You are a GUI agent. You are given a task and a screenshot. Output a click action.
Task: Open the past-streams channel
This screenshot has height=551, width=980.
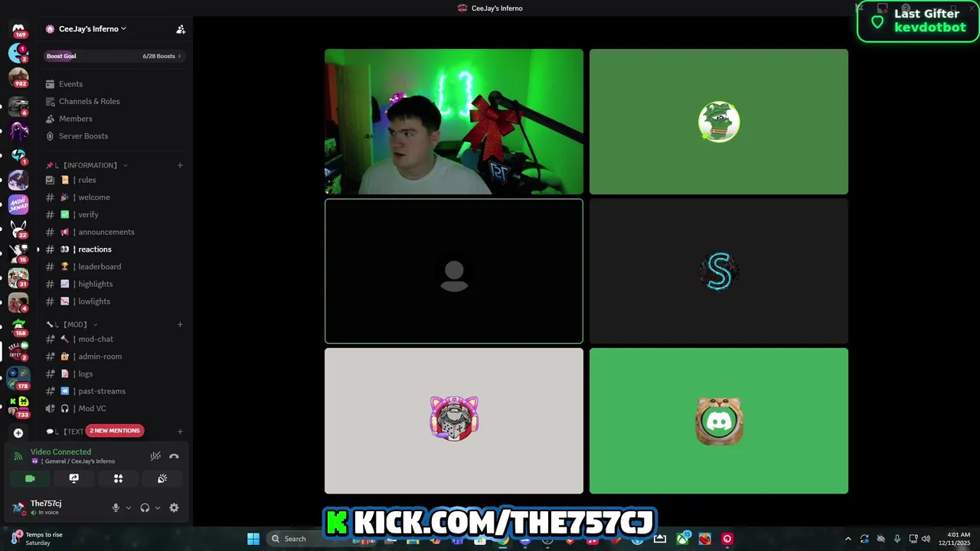[113, 391]
